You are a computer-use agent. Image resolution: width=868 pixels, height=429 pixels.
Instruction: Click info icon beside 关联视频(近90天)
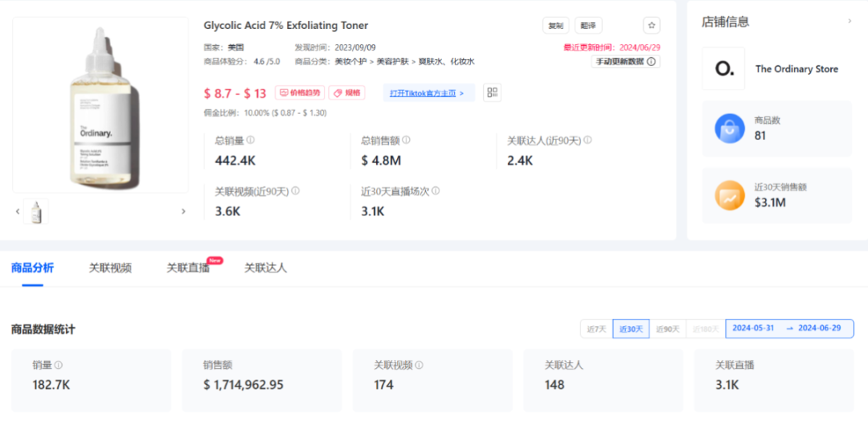(x=295, y=191)
